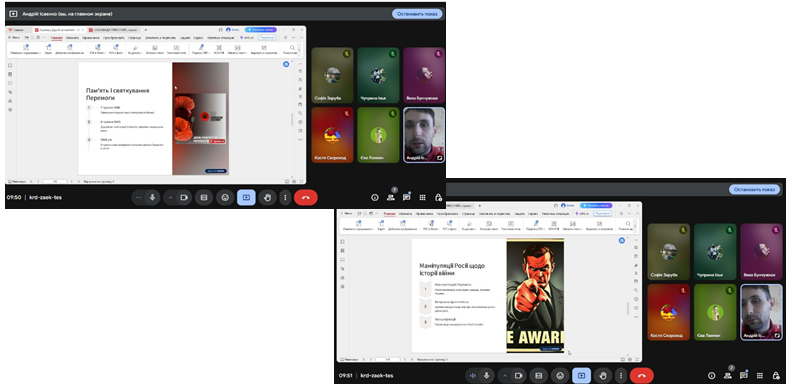Open chat in the 09:51 Meet screenshot

coord(743,375)
